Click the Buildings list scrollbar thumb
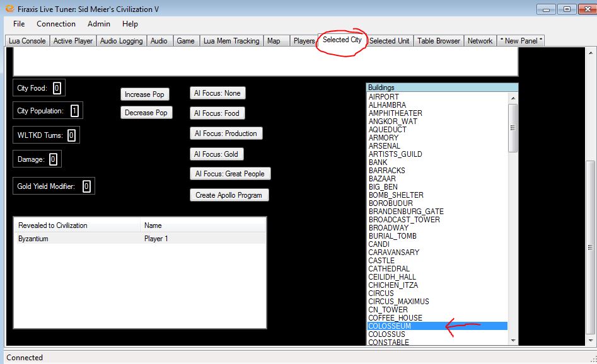597x364 pixels. pos(513,128)
